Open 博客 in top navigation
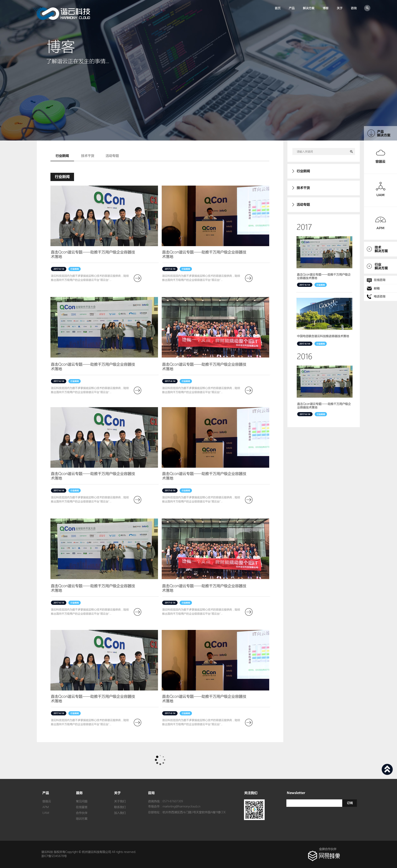 coord(325,8)
